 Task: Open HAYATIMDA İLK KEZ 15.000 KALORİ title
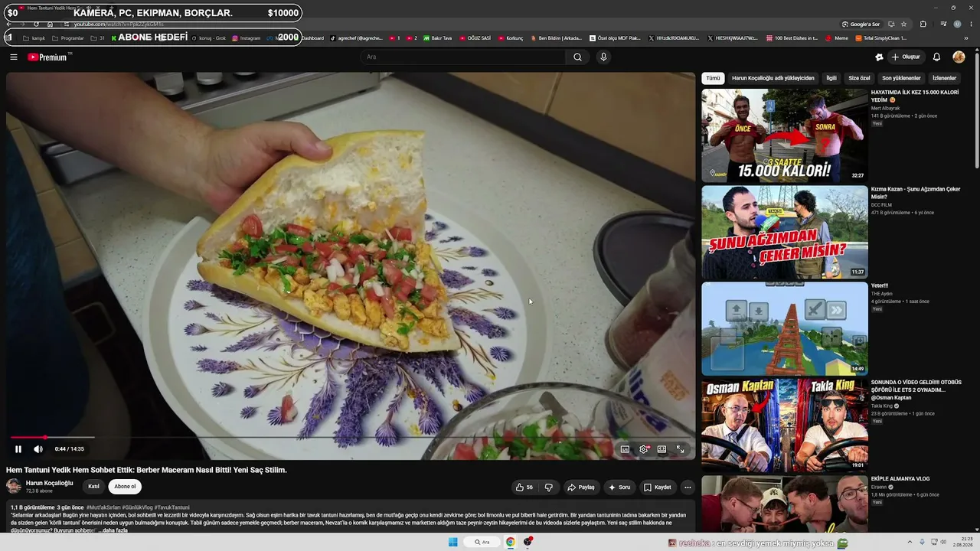coord(915,96)
